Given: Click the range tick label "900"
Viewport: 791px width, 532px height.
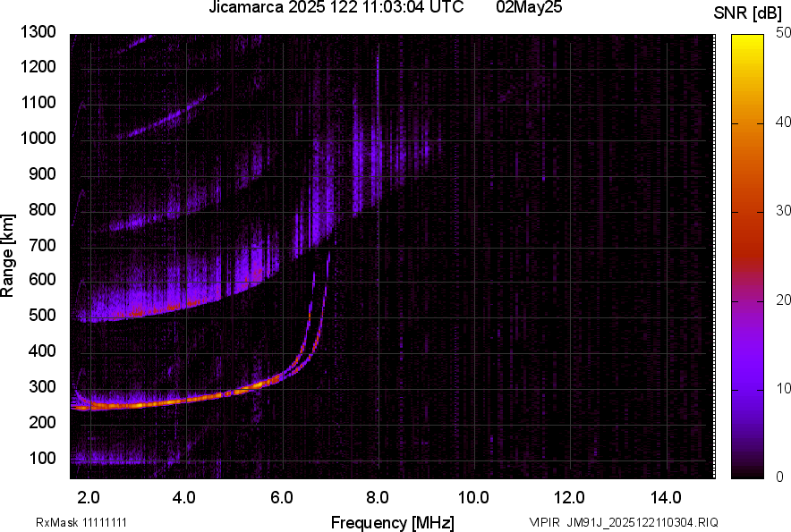Looking at the screenshot, I should [42, 173].
